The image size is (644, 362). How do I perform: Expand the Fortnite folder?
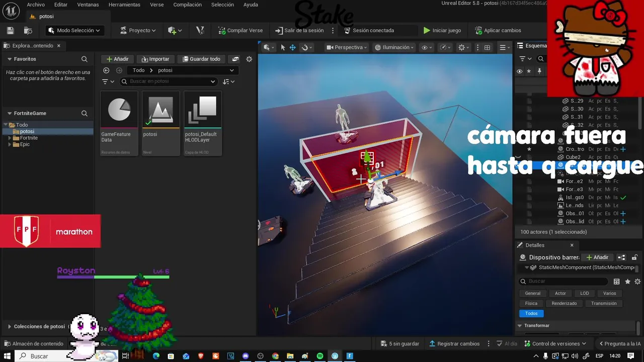(10, 138)
